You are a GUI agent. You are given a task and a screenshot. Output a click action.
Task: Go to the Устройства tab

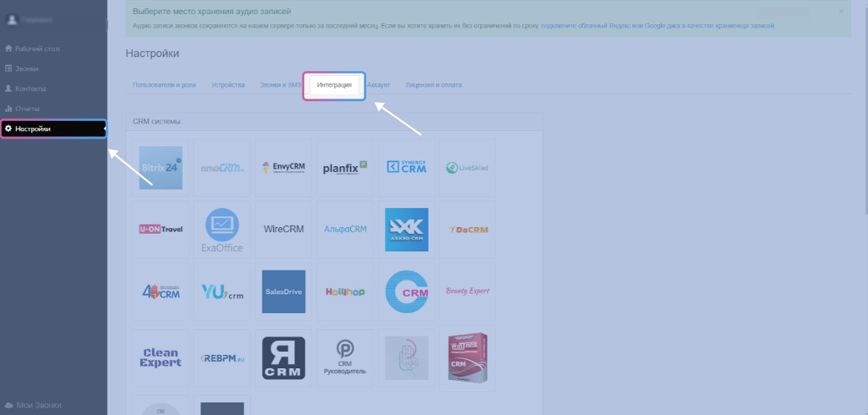(x=227, y=85)
